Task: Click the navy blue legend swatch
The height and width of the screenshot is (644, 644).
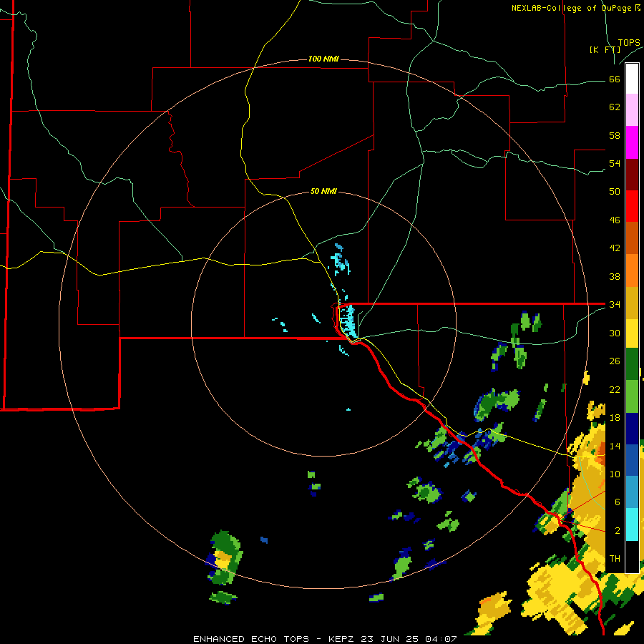Action: [x=632, y=429]
